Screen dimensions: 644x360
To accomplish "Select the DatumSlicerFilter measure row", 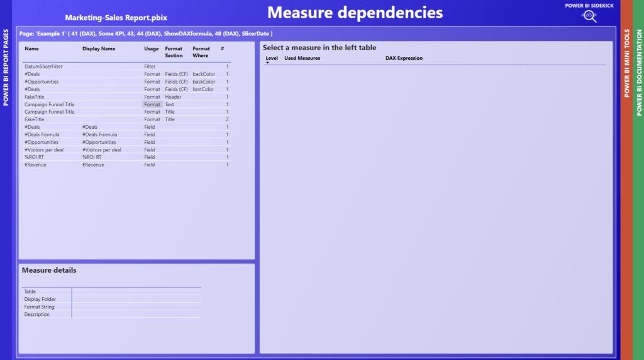I will coord(43,67).
